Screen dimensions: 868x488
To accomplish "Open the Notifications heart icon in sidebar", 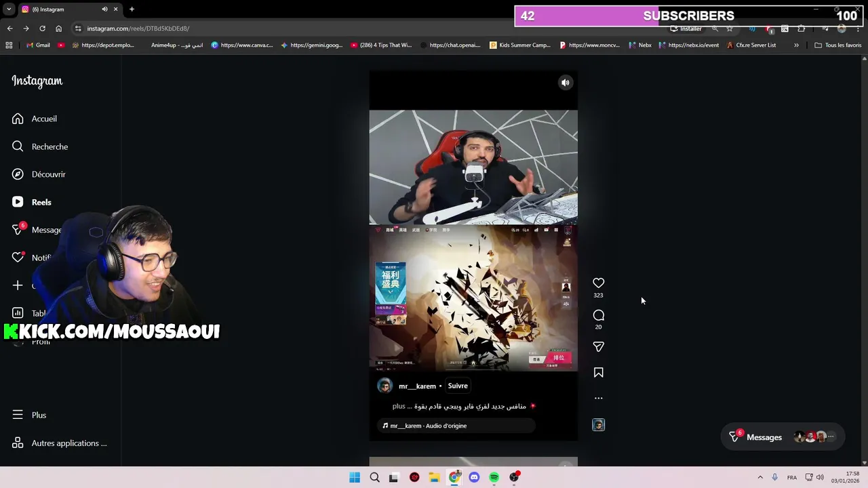I will coord(18,258).
